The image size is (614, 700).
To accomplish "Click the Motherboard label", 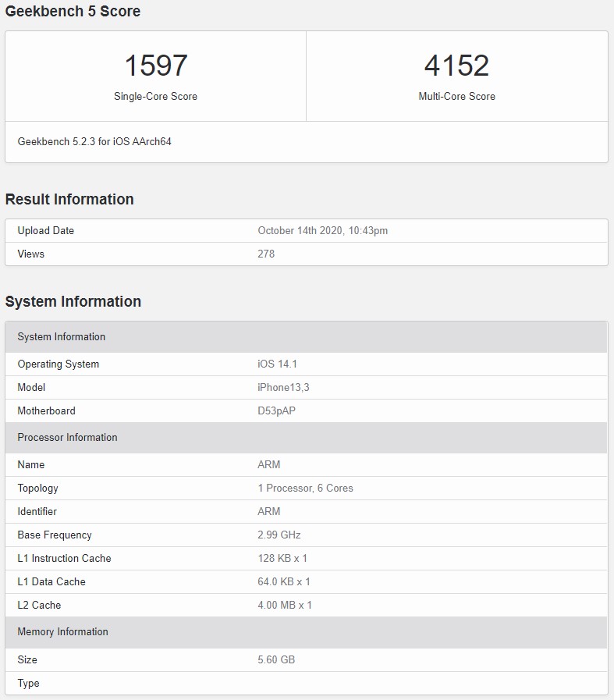I will click(46, 410).
